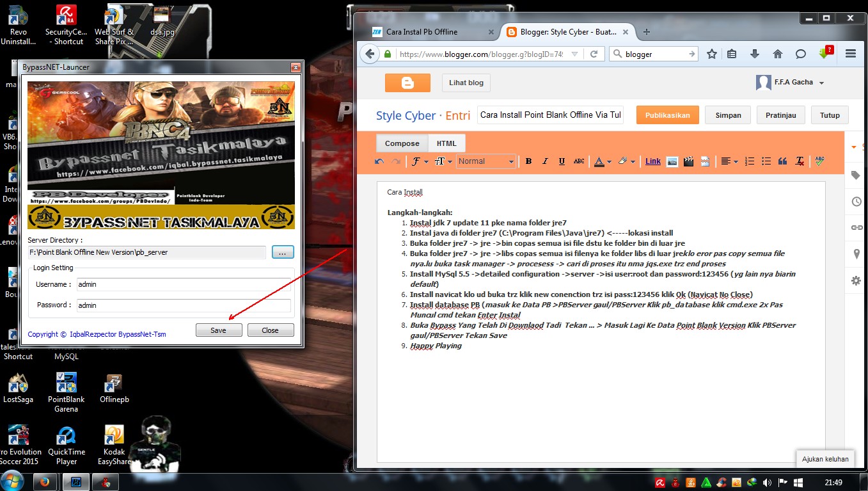Browse for server directory in BypassNET-Launcher
The image size is (868, 491).
(283, 252)
